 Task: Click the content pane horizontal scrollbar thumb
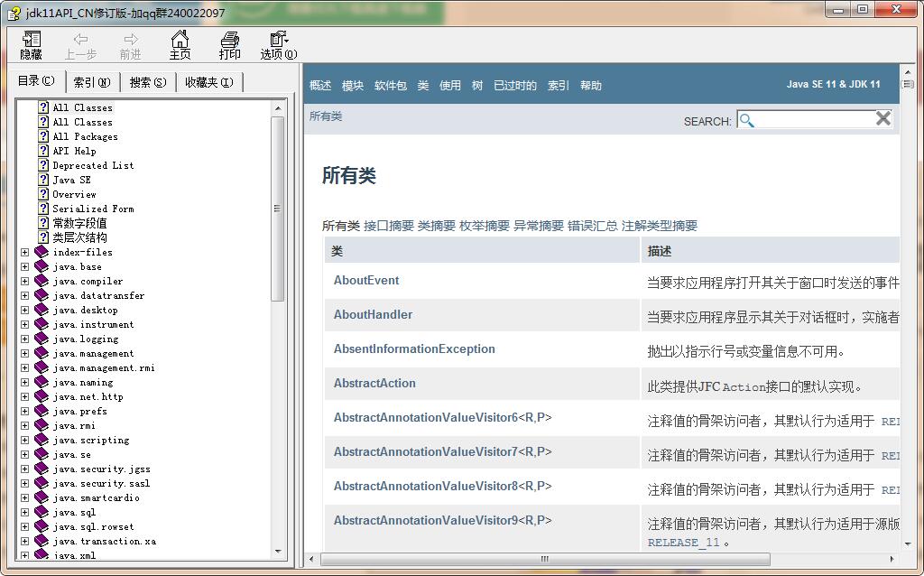pos(544,558)
